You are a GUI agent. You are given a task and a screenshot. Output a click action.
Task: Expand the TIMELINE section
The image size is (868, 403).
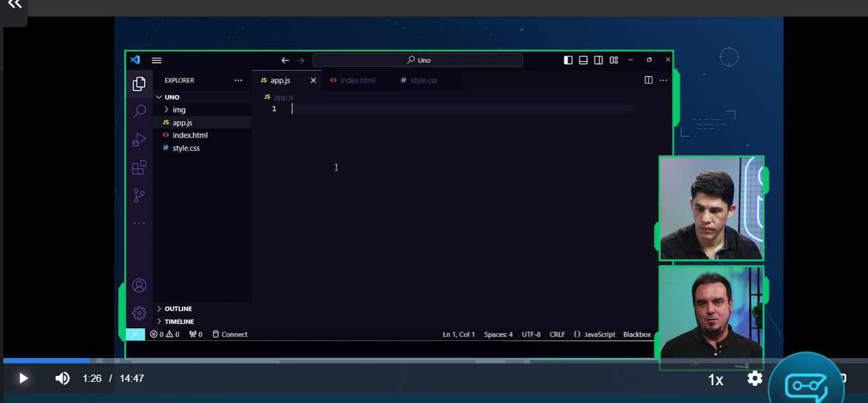click(x=202, y=322)
